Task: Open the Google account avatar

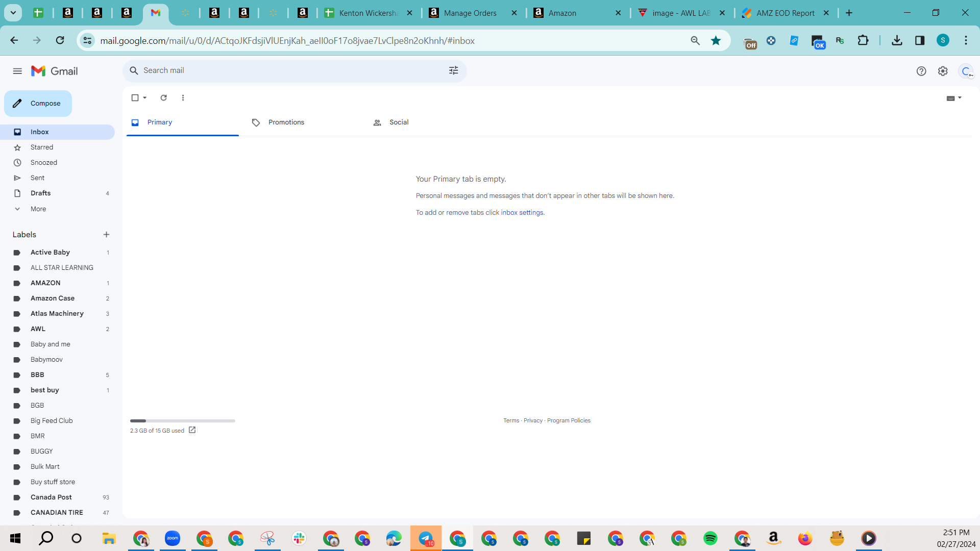Action: point(966,71)
